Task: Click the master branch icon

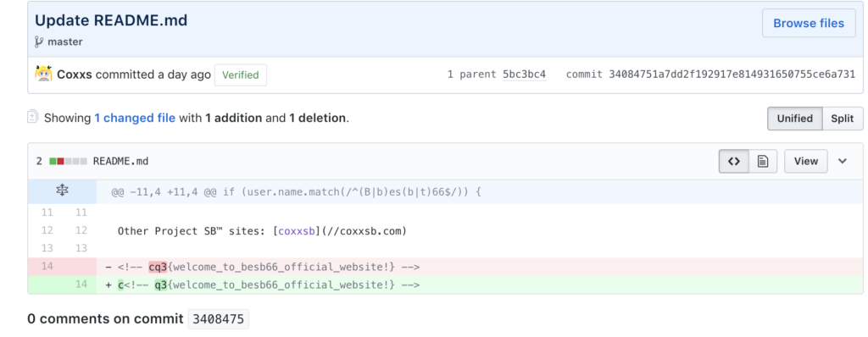Action: click(x=39, y=42)
